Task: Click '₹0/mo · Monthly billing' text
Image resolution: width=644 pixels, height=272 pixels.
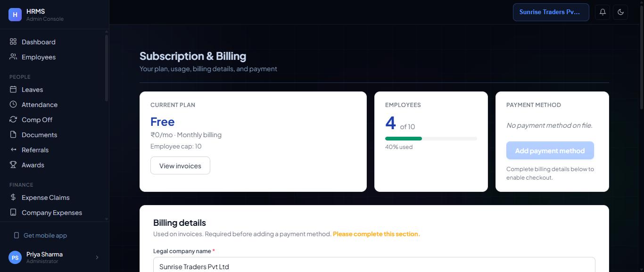Action: pos(186,135)
